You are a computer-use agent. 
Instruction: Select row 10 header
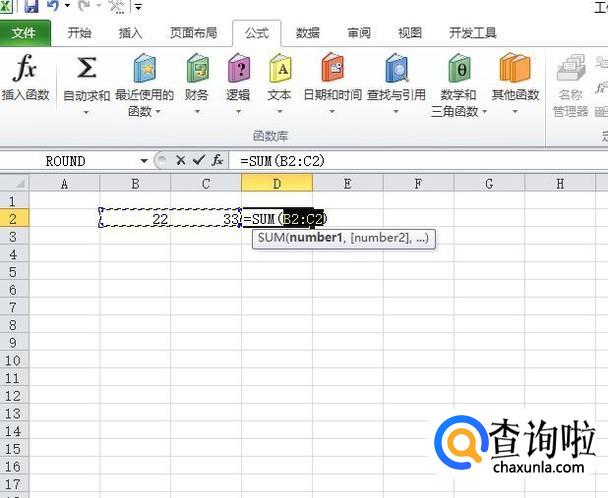click(x=14, y=360)
